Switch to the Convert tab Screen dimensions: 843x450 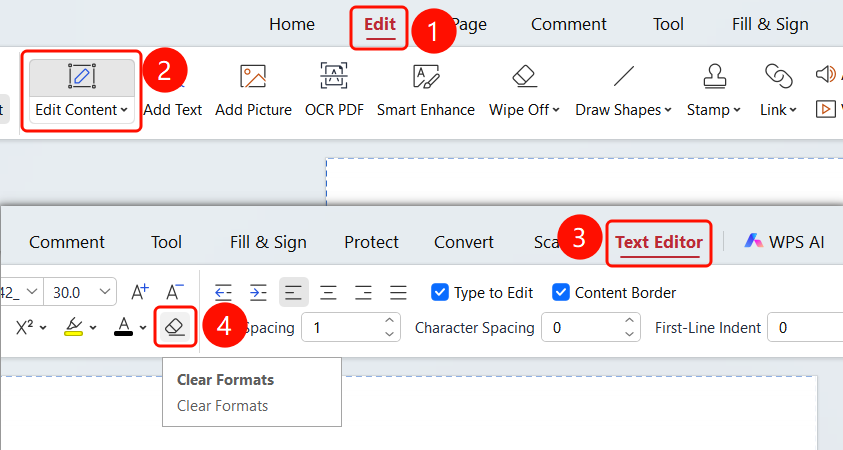tap(463, 242)
